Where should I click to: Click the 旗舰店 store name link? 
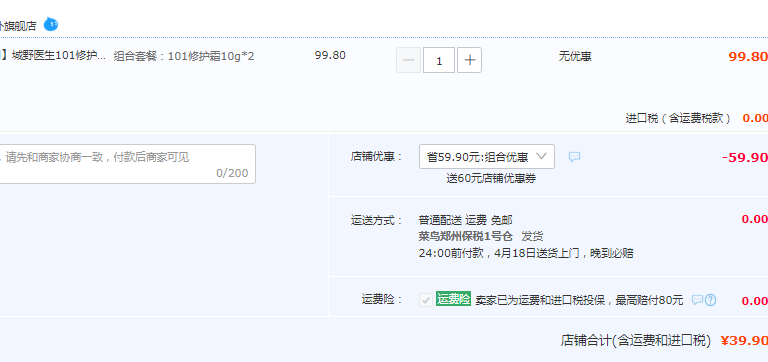(x=19, y=26)
